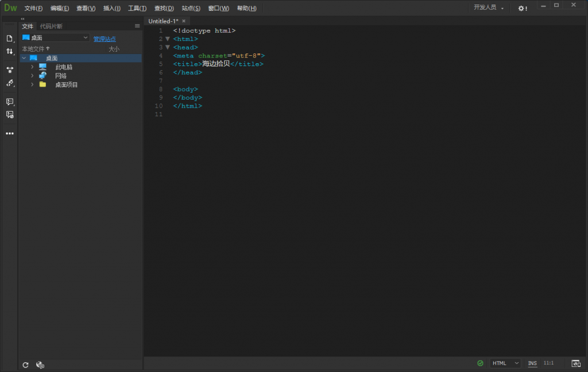Open the Files panel options menu icon

(137, 26)
